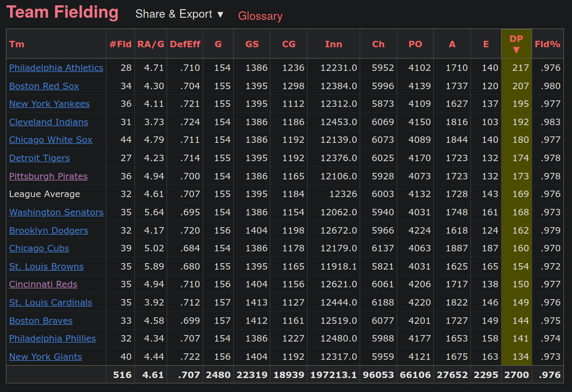Select footer E total 2295
This screenshot has height=392, width=572.
point(486,375)
